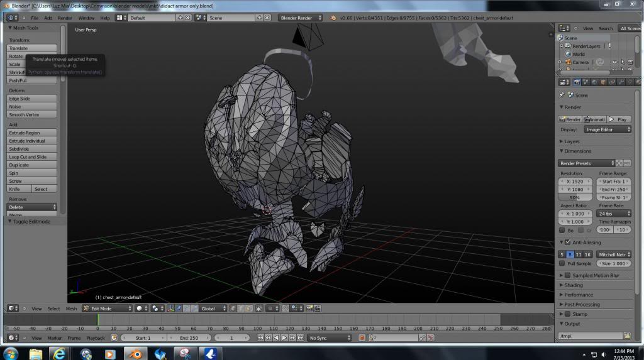
Task: Toggle the Anti-Aliasing checkbox
Action: [x=567, y=243]
